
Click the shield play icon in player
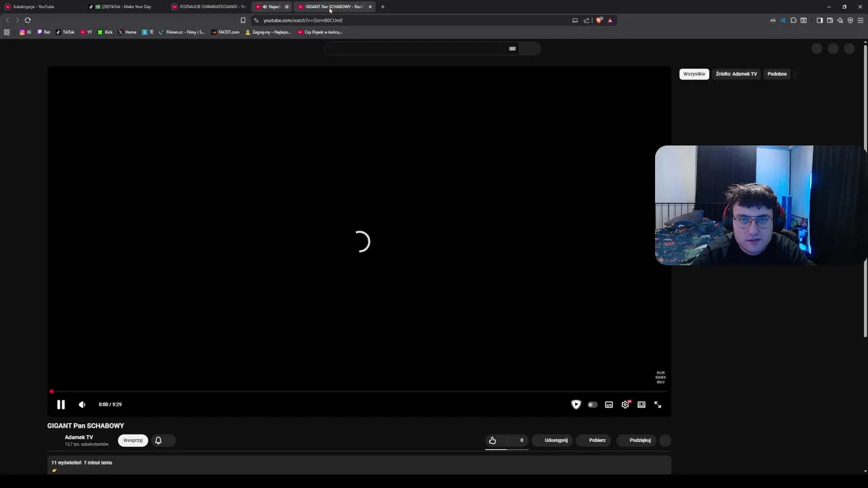tap(576, 405)
